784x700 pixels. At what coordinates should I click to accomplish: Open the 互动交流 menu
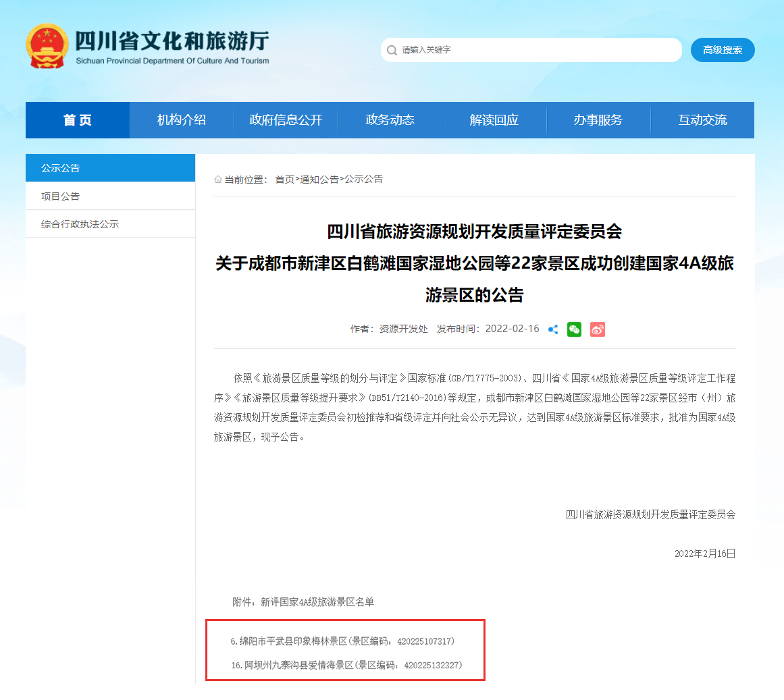(x=703, y=119)
